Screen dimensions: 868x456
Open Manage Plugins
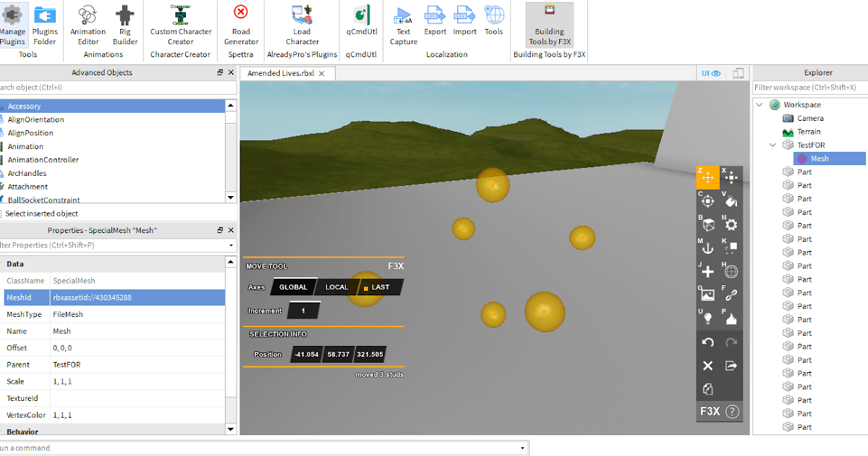(x=12, y=25)
